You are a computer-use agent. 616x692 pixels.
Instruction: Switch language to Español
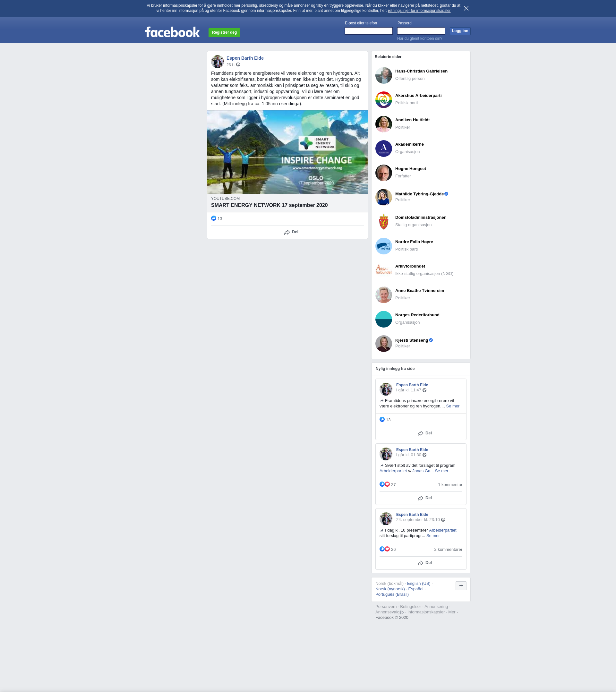tap(415, 589)
